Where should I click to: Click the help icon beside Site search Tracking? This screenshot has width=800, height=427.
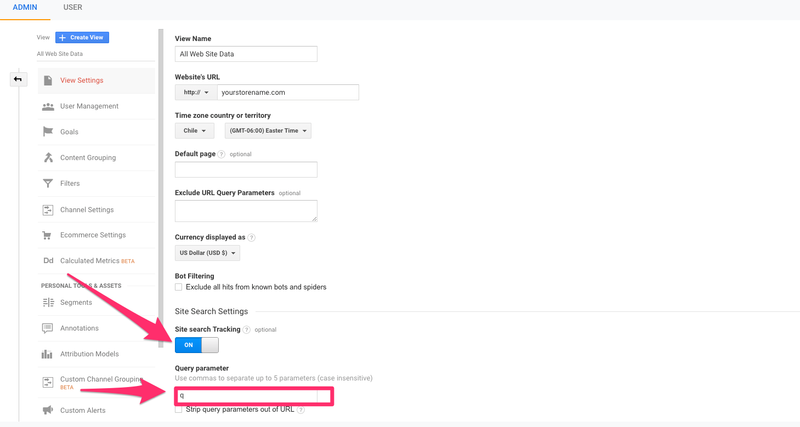click(x=246, y=330)
